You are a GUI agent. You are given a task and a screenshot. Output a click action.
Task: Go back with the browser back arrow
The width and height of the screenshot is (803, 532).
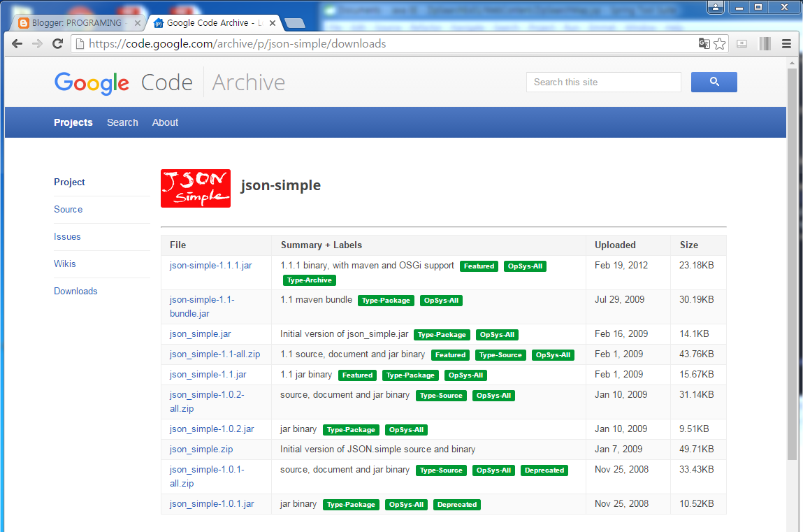click(17, 44)
